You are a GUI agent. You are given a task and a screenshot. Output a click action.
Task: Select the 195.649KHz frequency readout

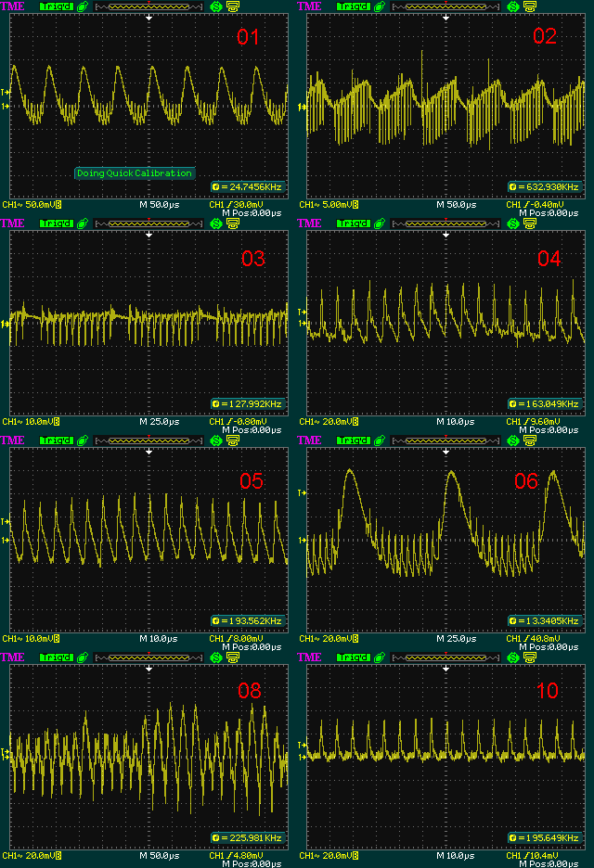coord(545,838)
